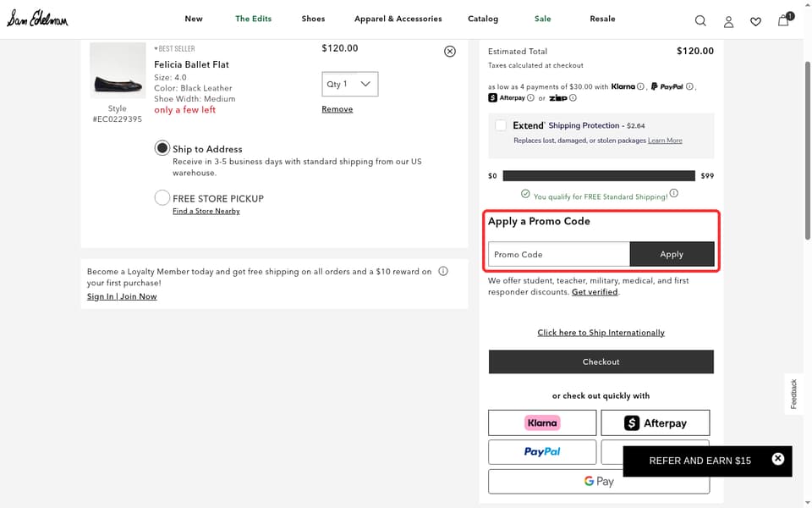Screen dimensions: 812x508
Task: Click Klarna info icon in payments text
Action: coord(640,86)
